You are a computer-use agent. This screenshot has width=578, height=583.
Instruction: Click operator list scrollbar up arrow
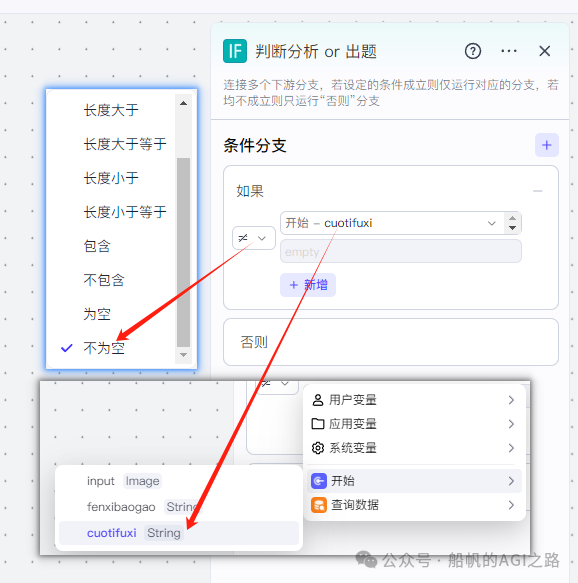[x=183, y=103]
